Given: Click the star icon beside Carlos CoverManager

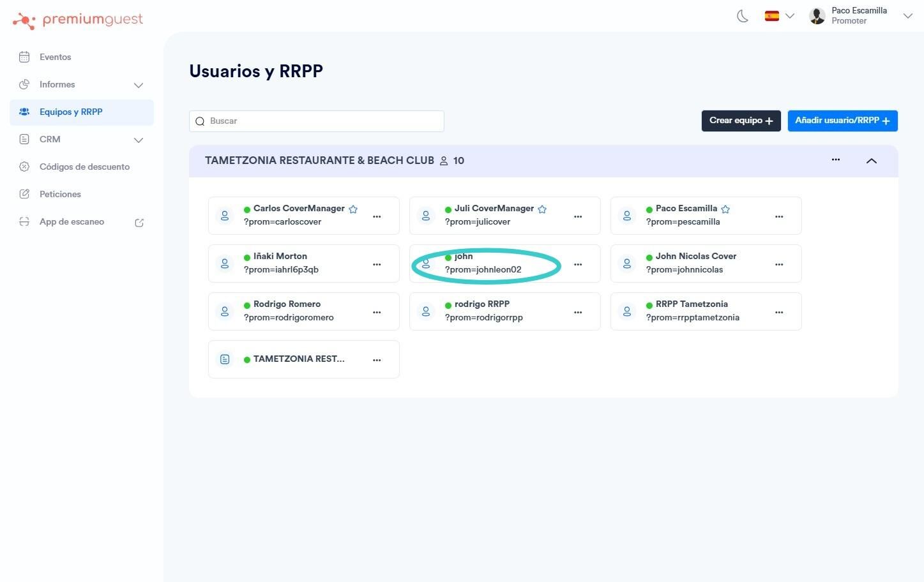Looking at the screenshot, I should click(x=353, y=209).
